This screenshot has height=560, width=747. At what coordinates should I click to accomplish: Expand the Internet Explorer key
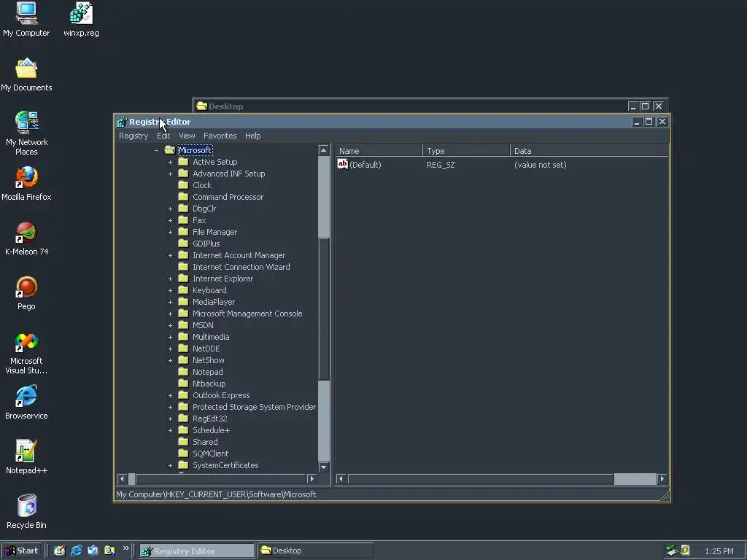[x=170, y=279]
